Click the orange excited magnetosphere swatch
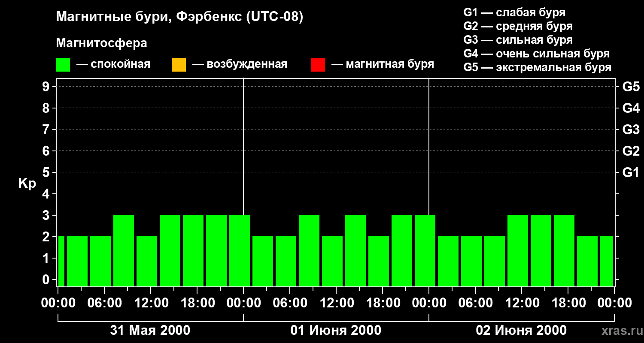Screen dimensions: 644x343 click(x=179, y=65)
